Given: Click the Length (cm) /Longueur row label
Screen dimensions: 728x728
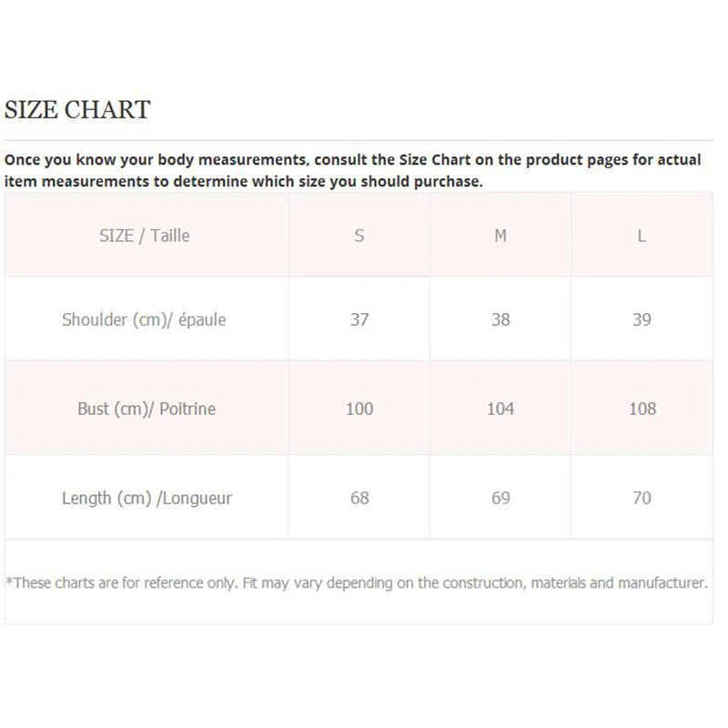Looking at the screenshot, I should point(147,498).
